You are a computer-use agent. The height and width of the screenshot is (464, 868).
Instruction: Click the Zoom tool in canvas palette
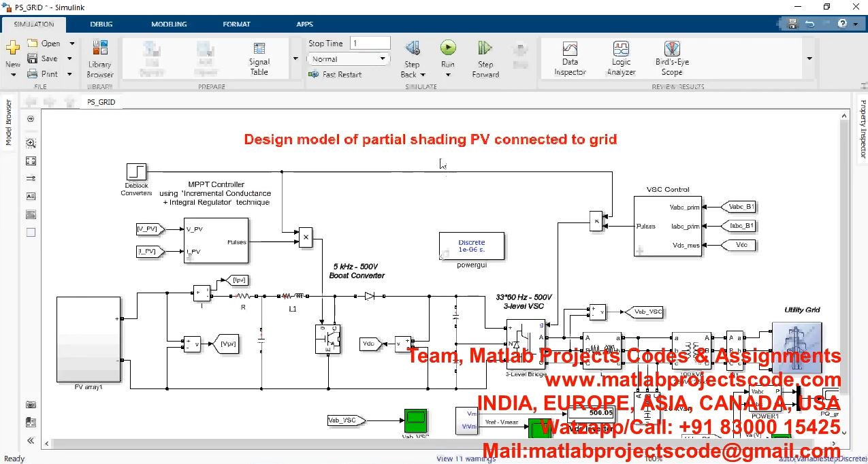[x=31, y=144]
